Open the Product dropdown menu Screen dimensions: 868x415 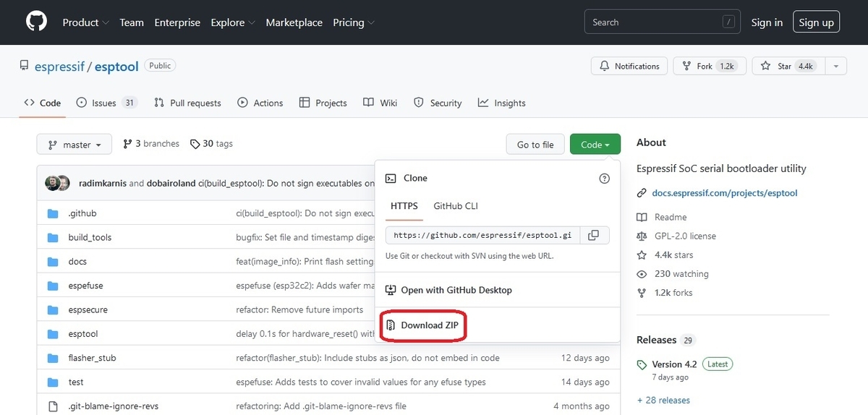pos(85,22)
